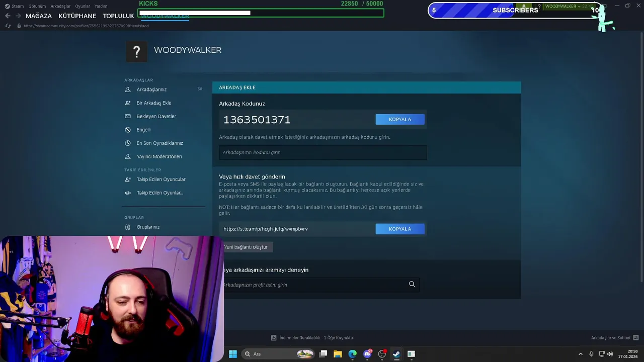Copy friend code with KOPYALA button
Image resolution: width=644 pixels, height=362 pixels.
(x=400, y=119)
